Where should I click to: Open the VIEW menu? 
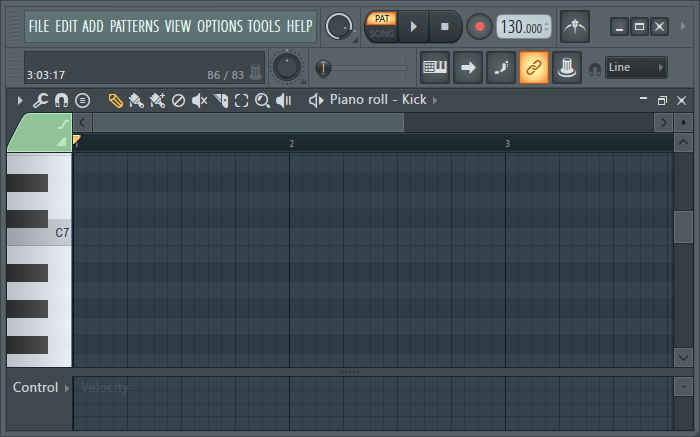point(178,26)
